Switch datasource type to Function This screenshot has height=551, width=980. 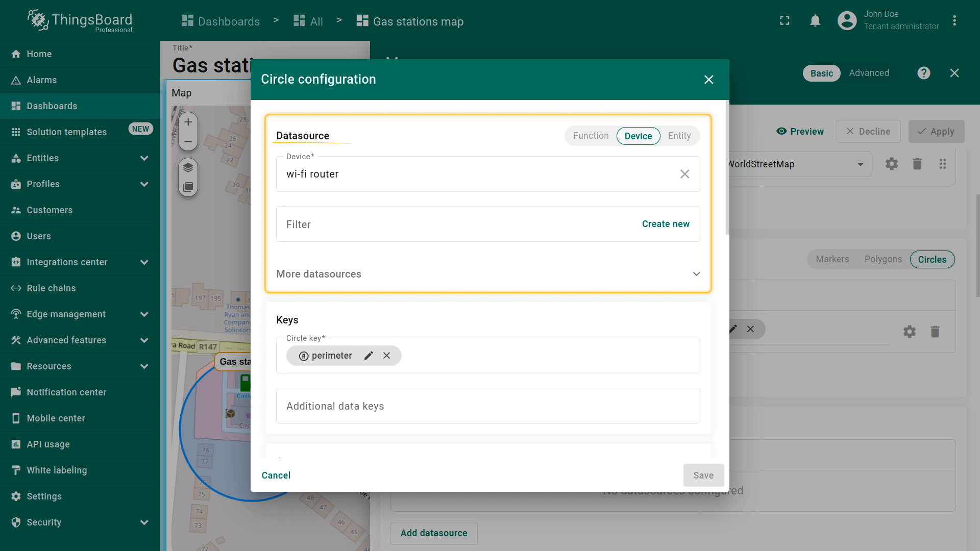pyautogui.click(x=591, y=136)
